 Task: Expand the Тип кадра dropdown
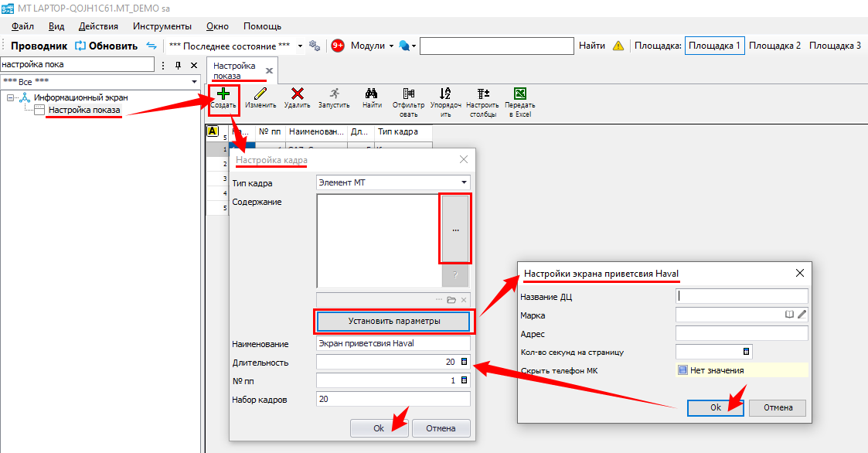[464, 183]
